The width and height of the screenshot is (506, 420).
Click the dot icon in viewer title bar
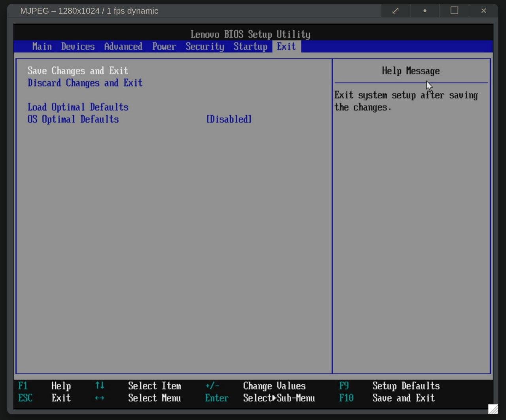[425, 11]
